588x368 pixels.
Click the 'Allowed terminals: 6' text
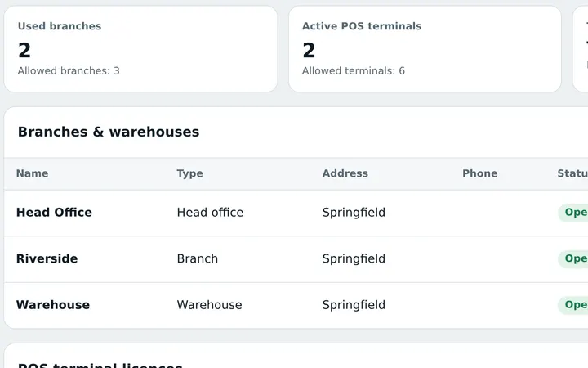[354, 70]
